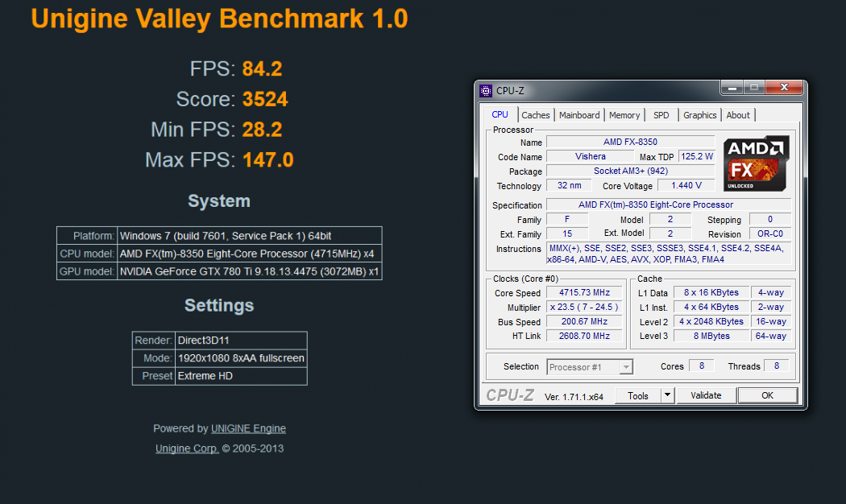Select the CPU tab
The height and width of the screenshot is (504, 846).
pyautogui.click(x=500, y=114)
